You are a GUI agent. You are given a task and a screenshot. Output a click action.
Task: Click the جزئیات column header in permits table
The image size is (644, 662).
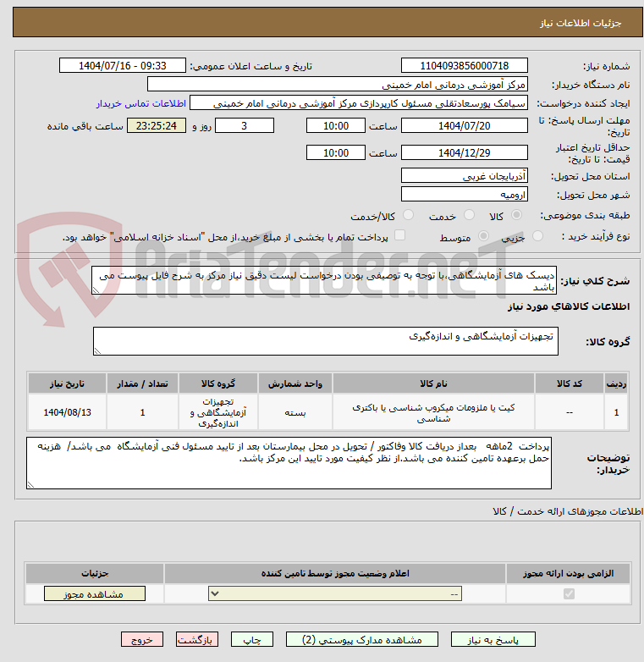[x=95, y=573]
